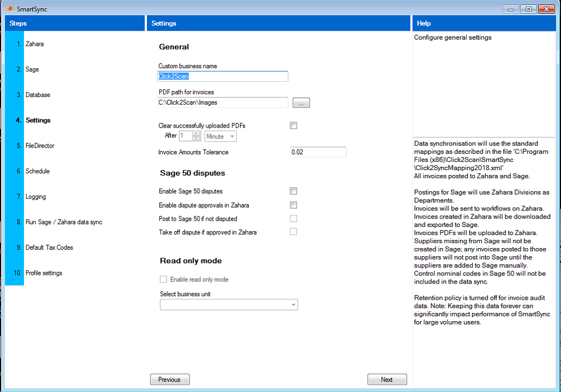This screenshot has height=392, width=561.
Task: Click the 'Read only mode' heading
Action: pyautogui.click(x=190, y=261)
